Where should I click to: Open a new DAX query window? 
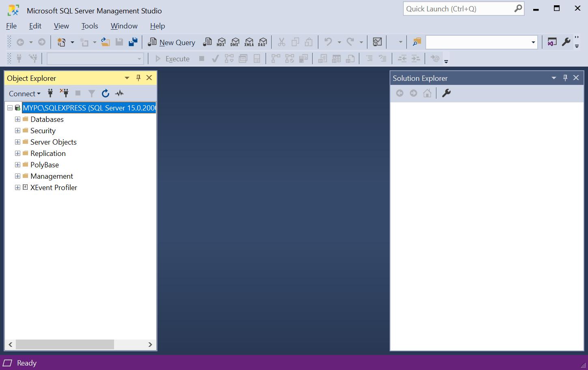pos(262,42)
